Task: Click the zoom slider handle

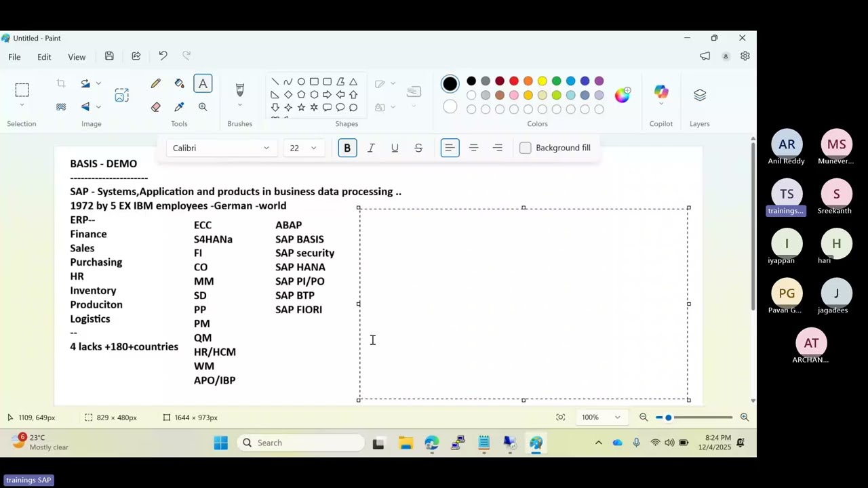Action: coord(668,418)
